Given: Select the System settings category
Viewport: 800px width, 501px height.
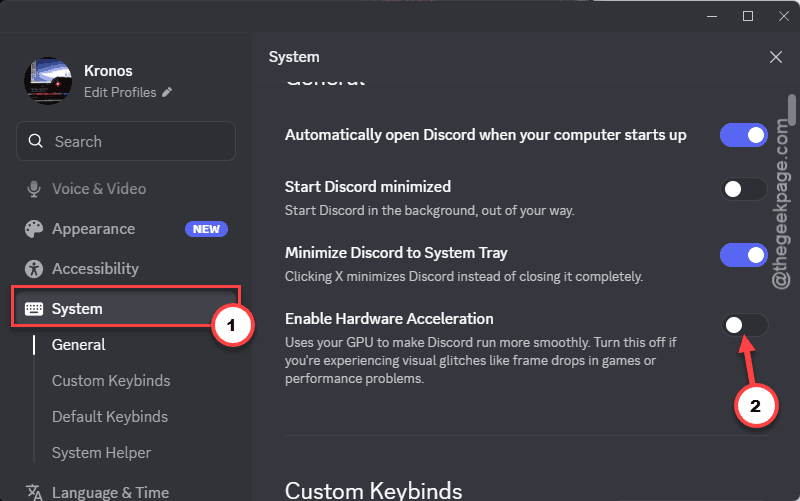Looking at the screenshot, I should tap(126, 309).
